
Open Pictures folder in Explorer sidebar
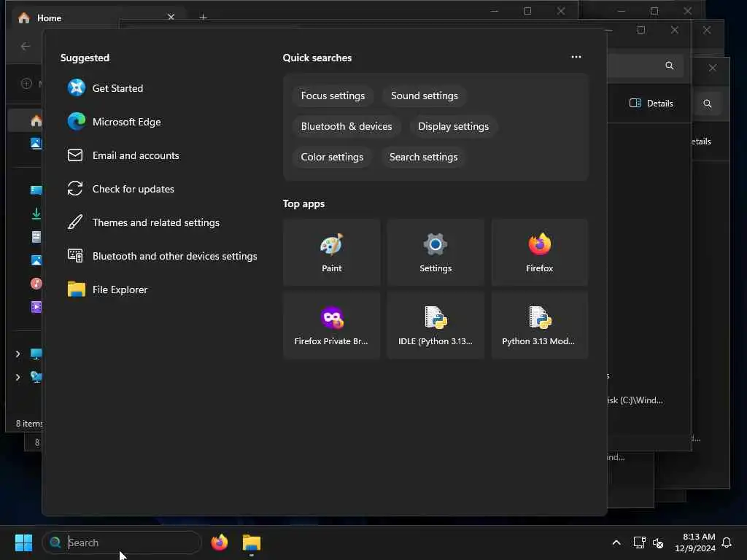coord(36,260)
